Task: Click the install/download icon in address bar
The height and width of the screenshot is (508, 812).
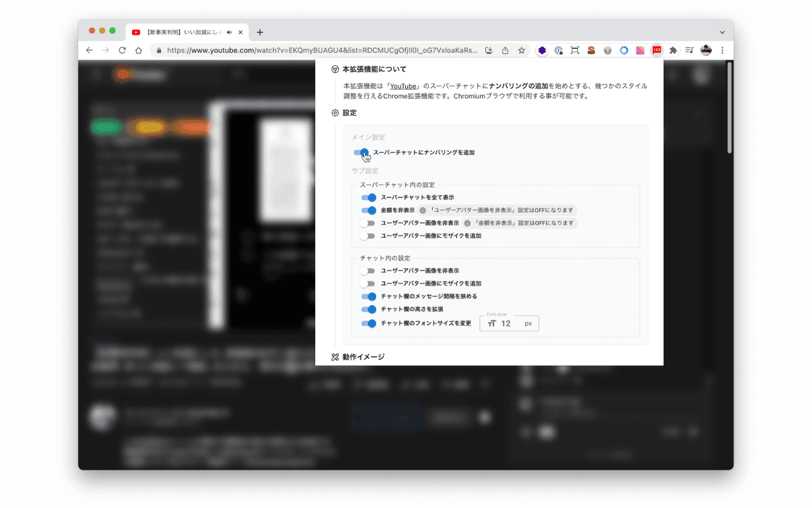Action: [488, 50]
